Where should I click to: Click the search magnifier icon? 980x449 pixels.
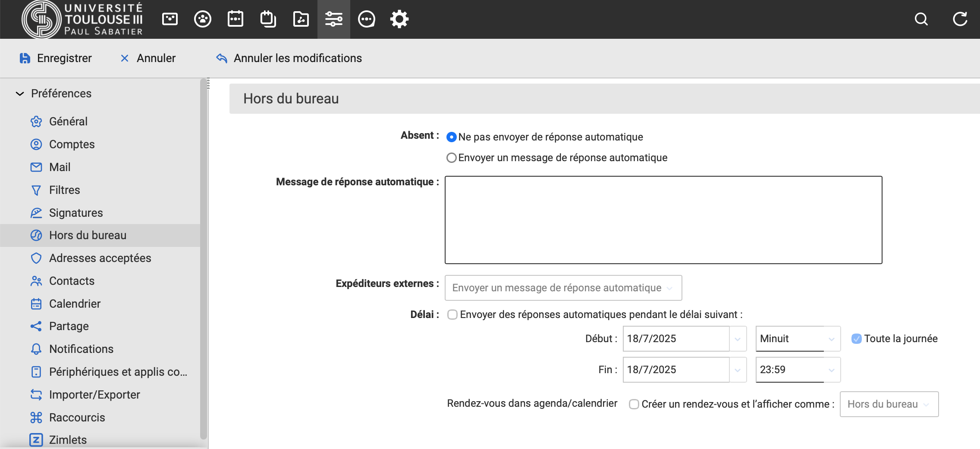click(921, 19)
